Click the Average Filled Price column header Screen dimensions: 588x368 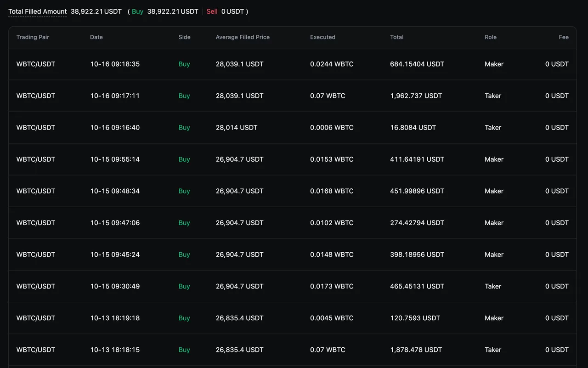(243, 37)
